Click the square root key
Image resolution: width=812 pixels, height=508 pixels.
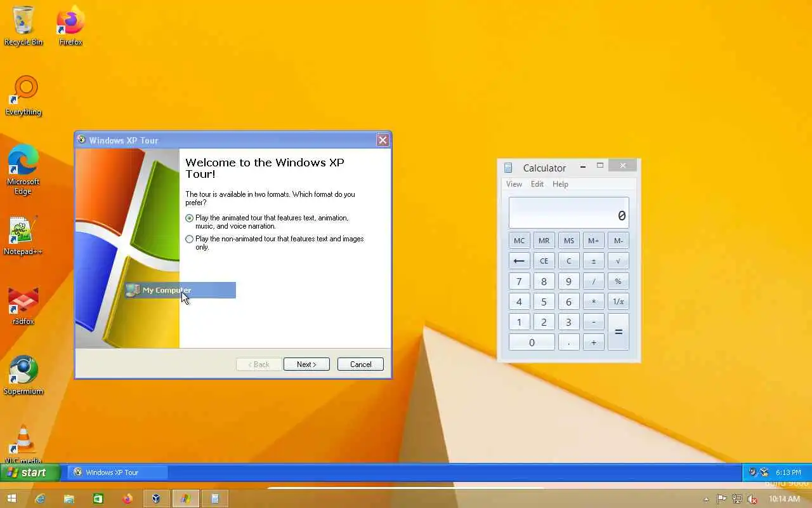619,261
